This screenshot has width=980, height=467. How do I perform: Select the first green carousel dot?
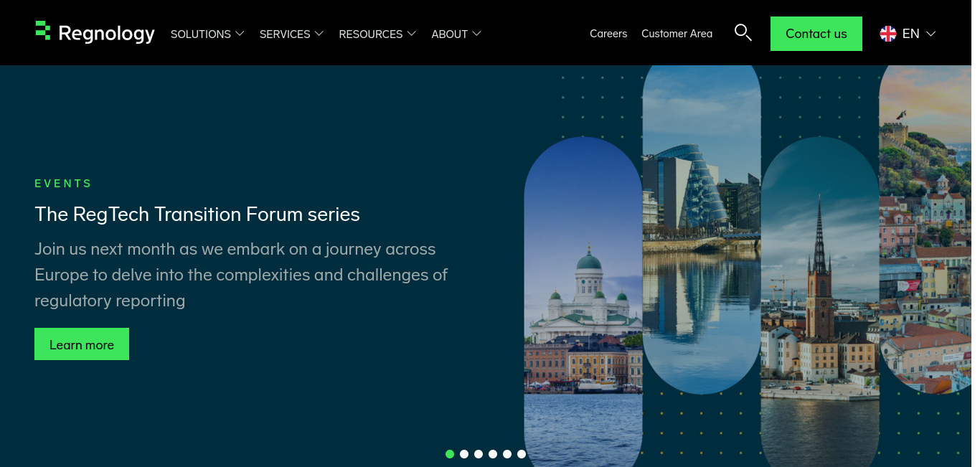coord(450,454)
